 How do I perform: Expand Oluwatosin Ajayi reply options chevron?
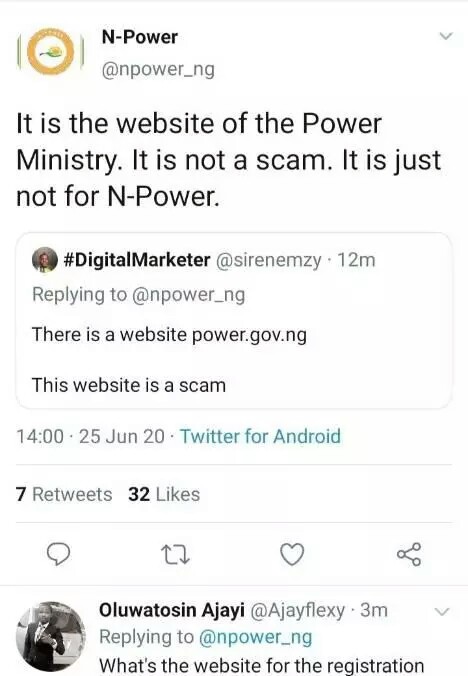(442, 611)
